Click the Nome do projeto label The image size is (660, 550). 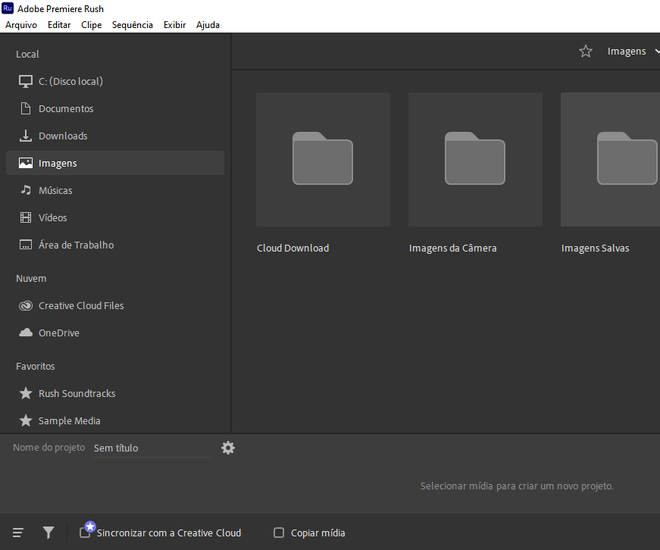pos(49,448)
